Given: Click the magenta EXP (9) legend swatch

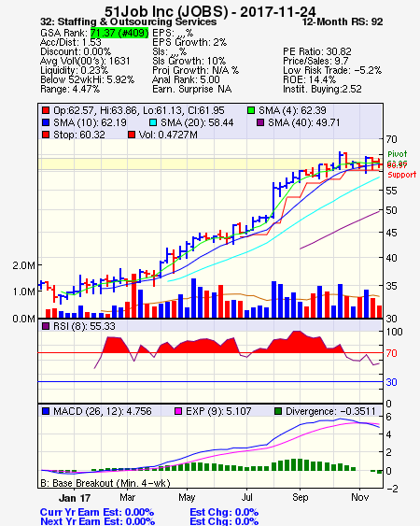Looking at the screenshot, I should [x=178, y=411].
